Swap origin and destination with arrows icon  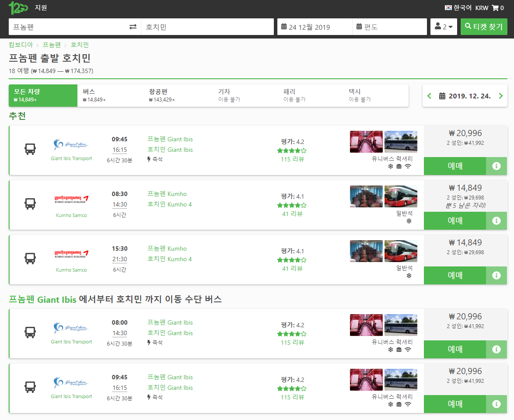(x=133, y=27)
